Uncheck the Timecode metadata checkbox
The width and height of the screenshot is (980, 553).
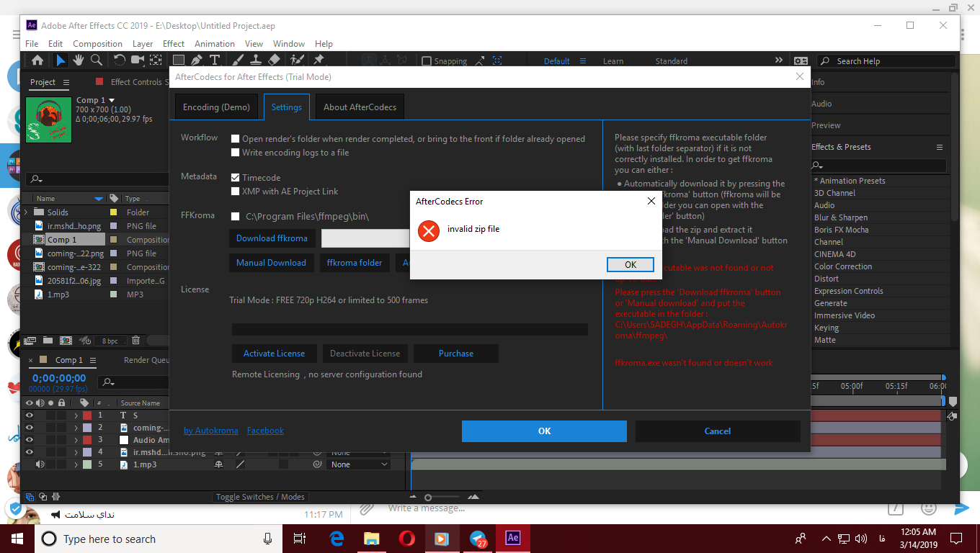(x=236, y=177)
